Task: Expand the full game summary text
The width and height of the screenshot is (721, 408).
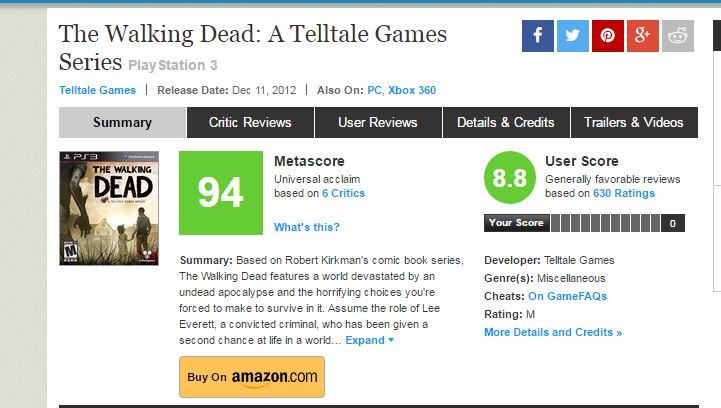Action: (369, 340)
